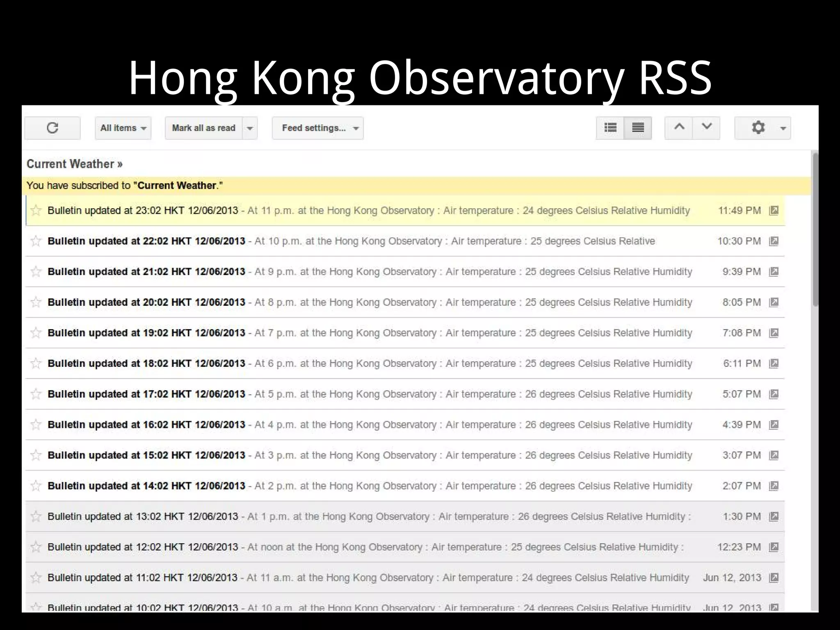840x630 pixels.
Task: Star the 23:02 HKT bulletin
Action: [x=36, y=210]
